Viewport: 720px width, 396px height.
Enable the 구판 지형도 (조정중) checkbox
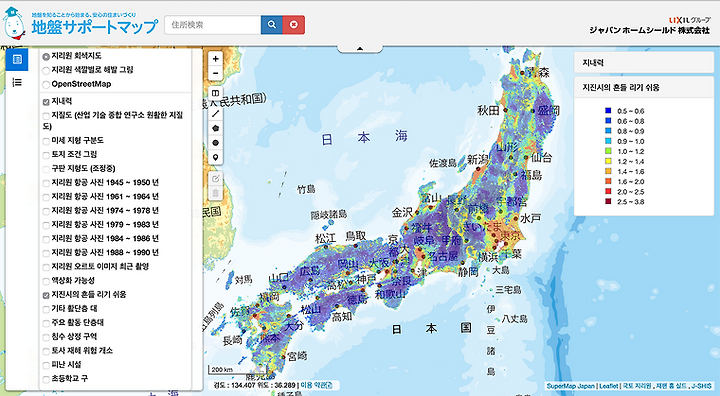coord(46,169)
